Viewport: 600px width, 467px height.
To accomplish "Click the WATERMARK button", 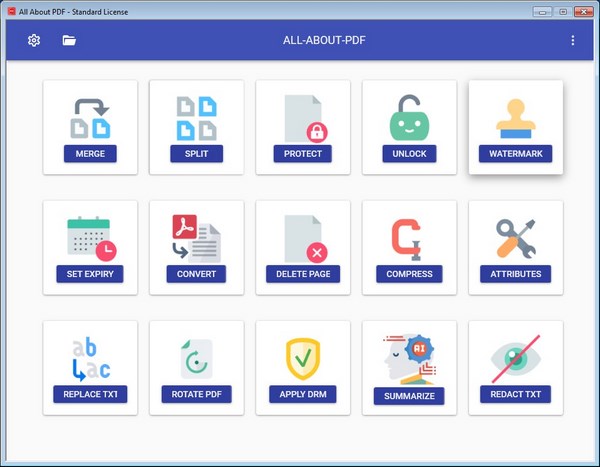I will [515, 153].
